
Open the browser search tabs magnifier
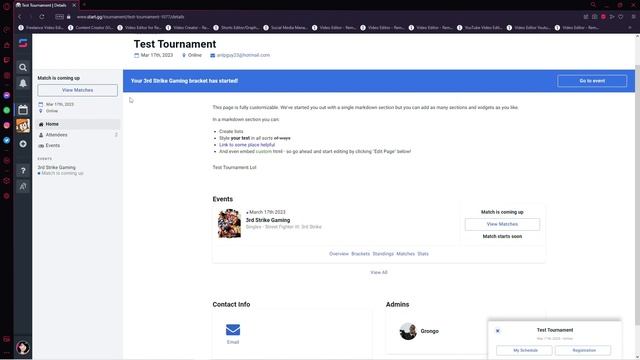(x=593, y=5)
